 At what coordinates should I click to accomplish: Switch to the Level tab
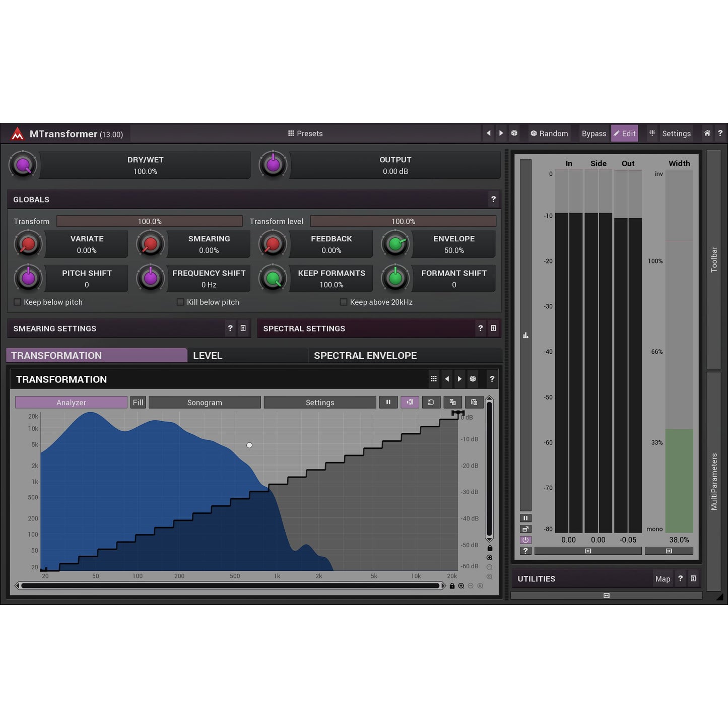pos(208,355)
